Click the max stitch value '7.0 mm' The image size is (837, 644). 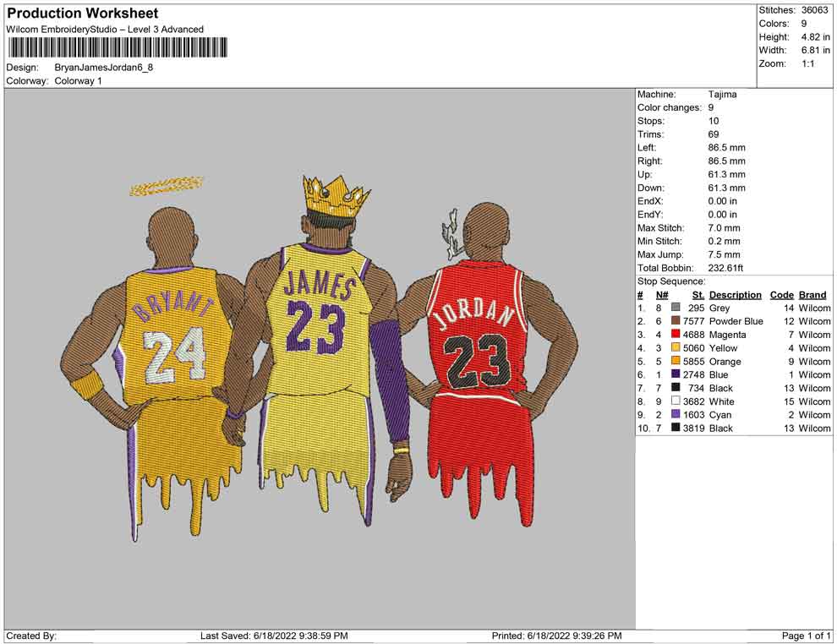[724, 228]
